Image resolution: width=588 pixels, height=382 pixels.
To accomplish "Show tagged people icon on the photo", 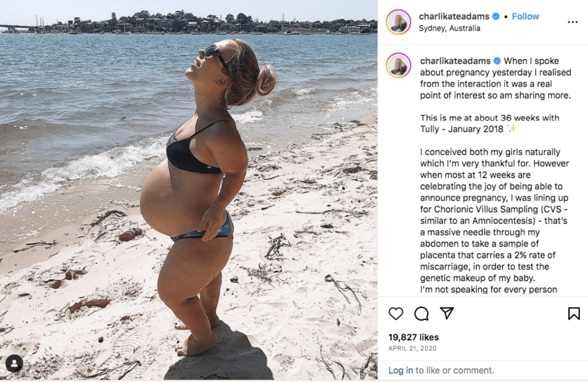I will 14,363.
